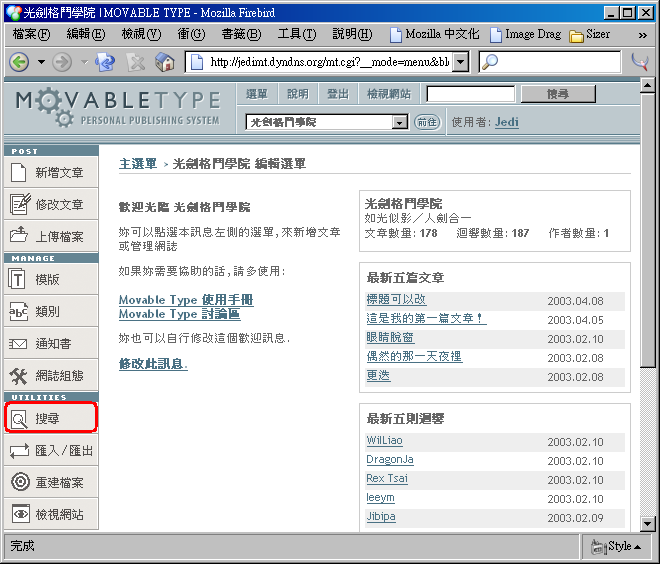Open the 編輯(E) menu
The image size is (660, 564).
(x=86, y=34)
